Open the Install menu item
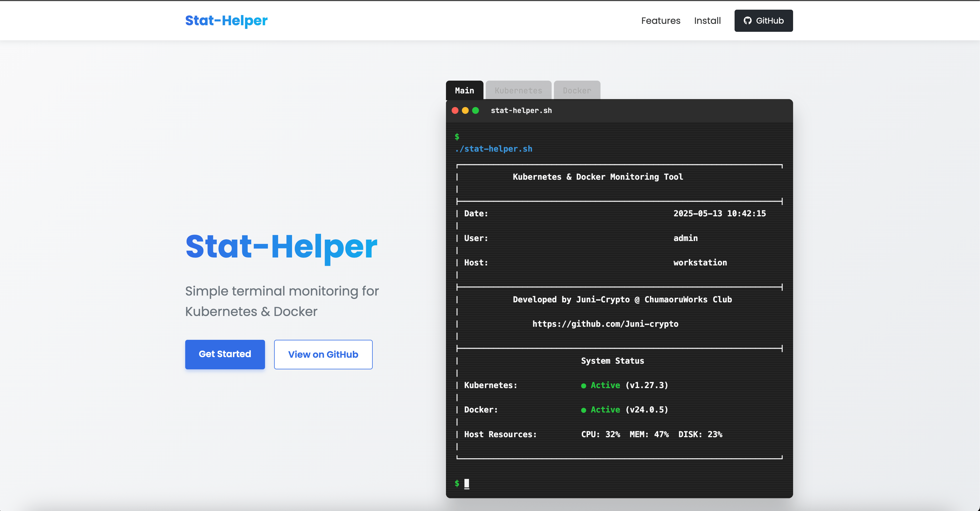The width and height of the screenshot is (980, 511). 707,20
